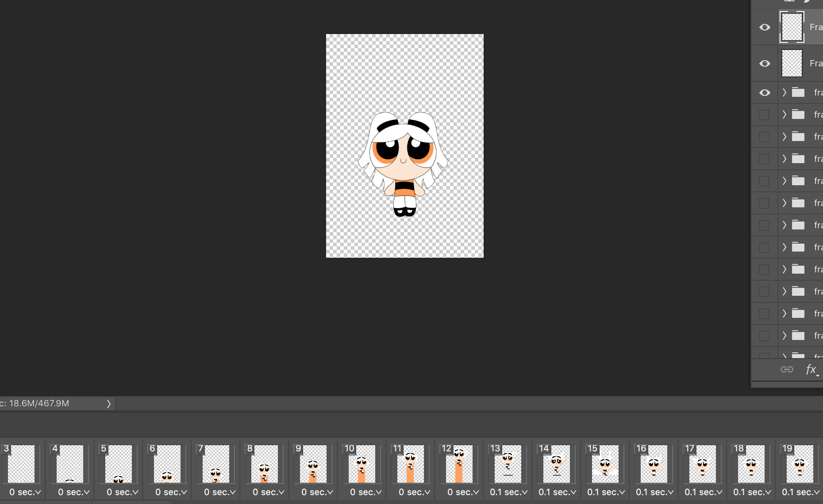Open frame 19 delay dropdown showing 0.1 sec
Viewport: 823px width, 504px height.
[x=801, y=492]
